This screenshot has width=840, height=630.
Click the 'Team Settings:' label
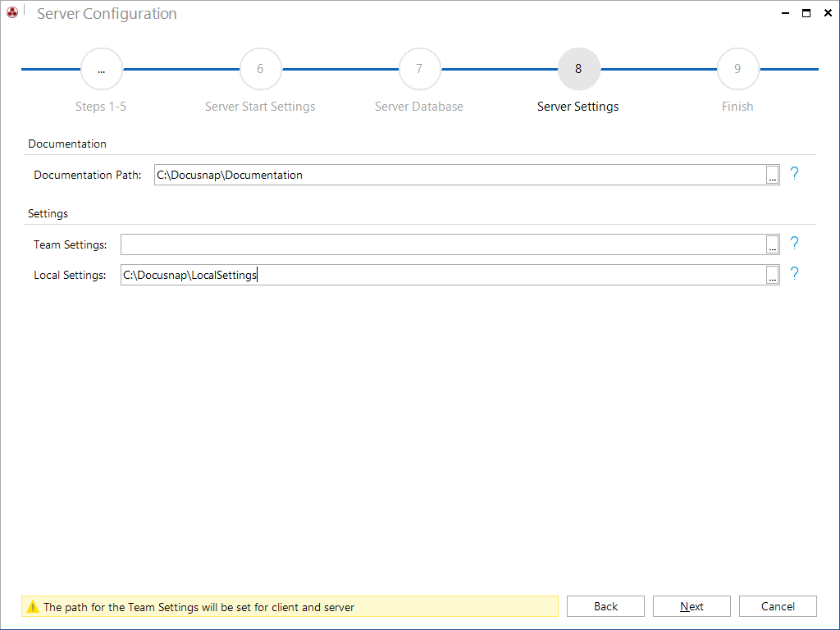pyautogui.click(x=71, y=244)
